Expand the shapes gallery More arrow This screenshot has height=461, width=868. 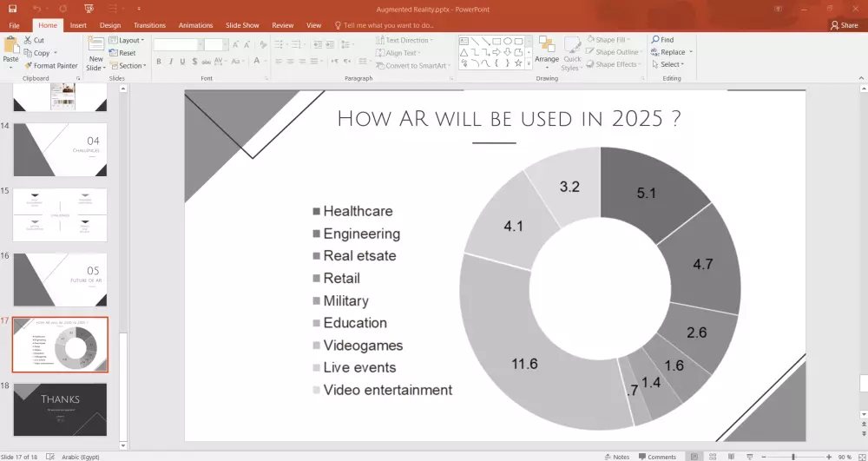click(529, 63)
